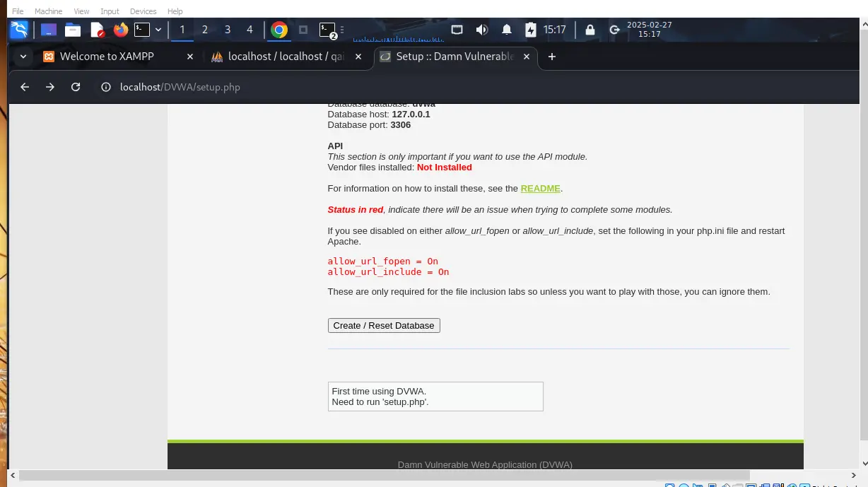Switch to Welcome to XAMPP tab
This screenshot has height=487, width=868.
pyautogui.click(x=119, y=57)
